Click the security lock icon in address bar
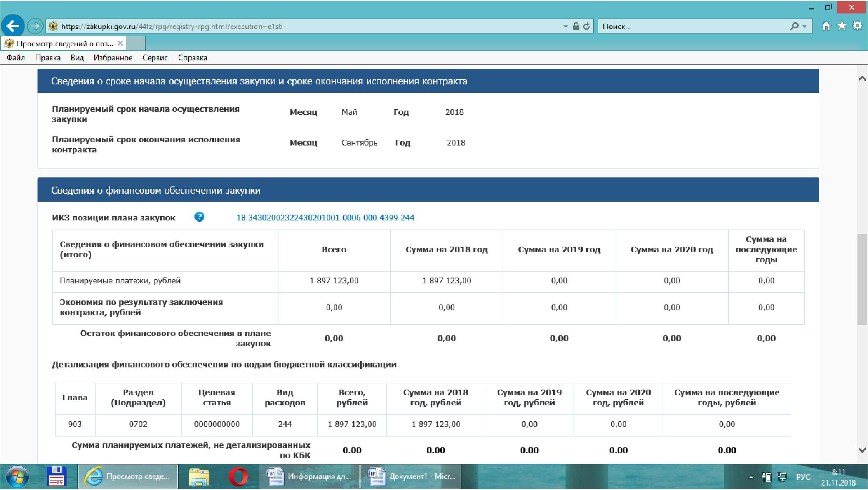 click(576, 26)
